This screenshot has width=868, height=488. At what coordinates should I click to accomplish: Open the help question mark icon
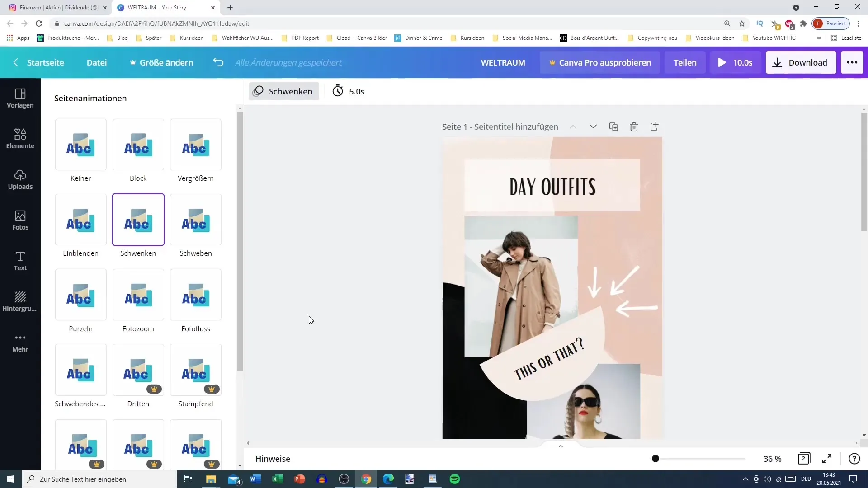point(854,459)
